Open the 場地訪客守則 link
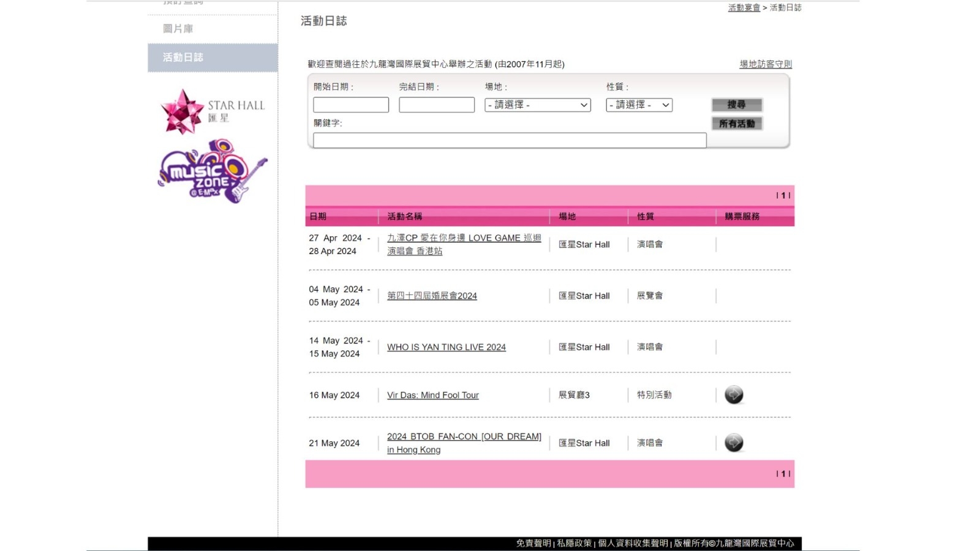Viewport: 980px width, 551px height. [766, 64]
